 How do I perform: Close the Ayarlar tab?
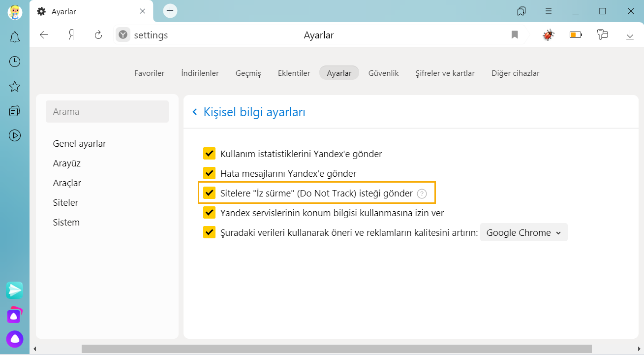[143, 11]
